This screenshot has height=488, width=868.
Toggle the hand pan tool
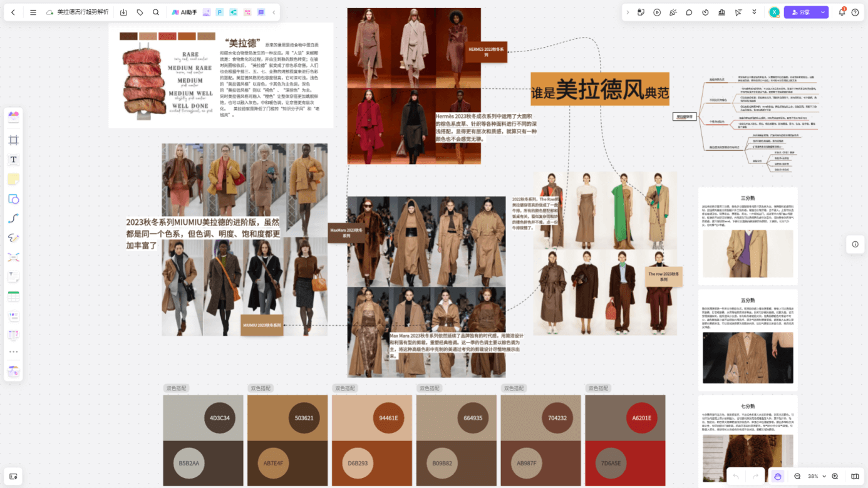pyautogui.click(x=777, y=477)
